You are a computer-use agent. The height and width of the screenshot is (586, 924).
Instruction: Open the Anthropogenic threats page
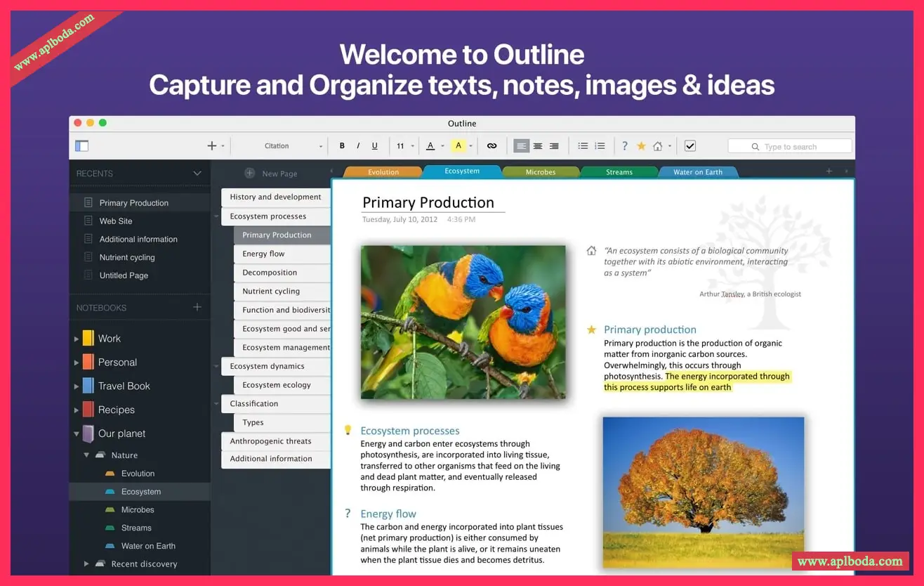coord(276,441)
